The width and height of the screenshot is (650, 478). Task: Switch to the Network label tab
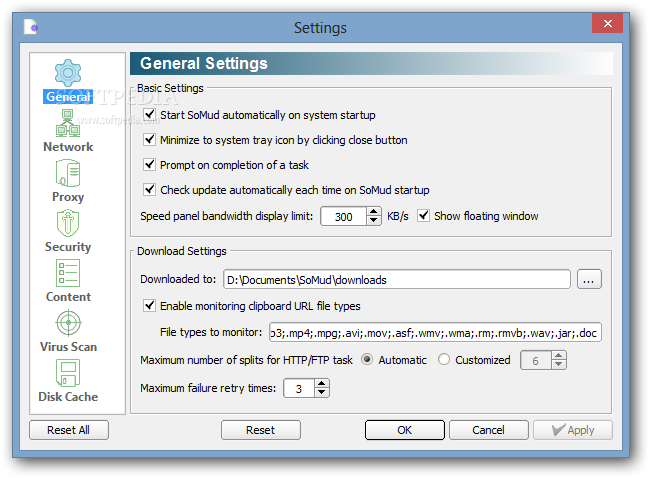click(68, 147)
